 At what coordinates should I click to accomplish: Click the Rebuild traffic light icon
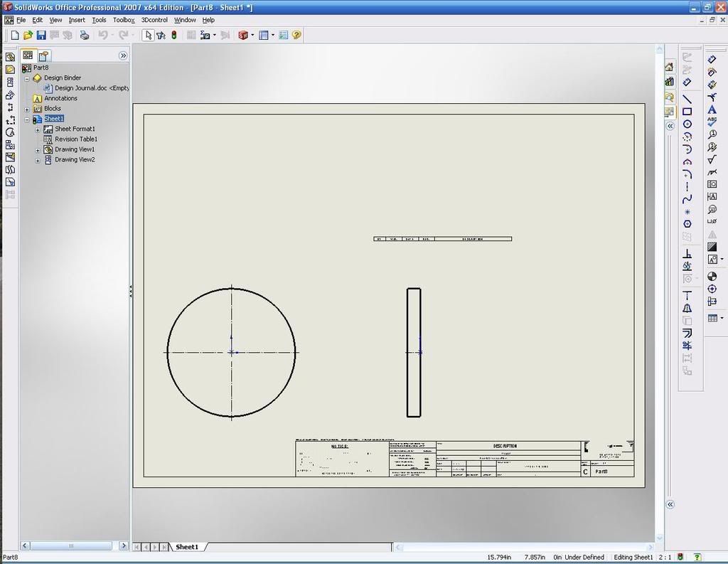click(173, 35)
